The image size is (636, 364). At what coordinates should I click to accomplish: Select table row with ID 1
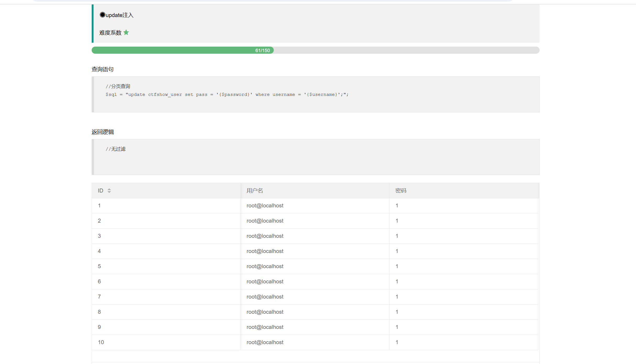pos(99,206)
